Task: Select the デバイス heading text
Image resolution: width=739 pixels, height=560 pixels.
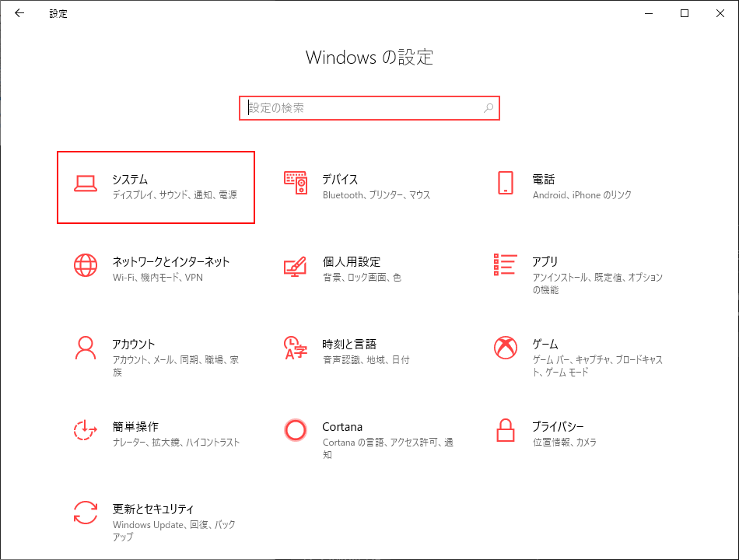Action: 340,179
